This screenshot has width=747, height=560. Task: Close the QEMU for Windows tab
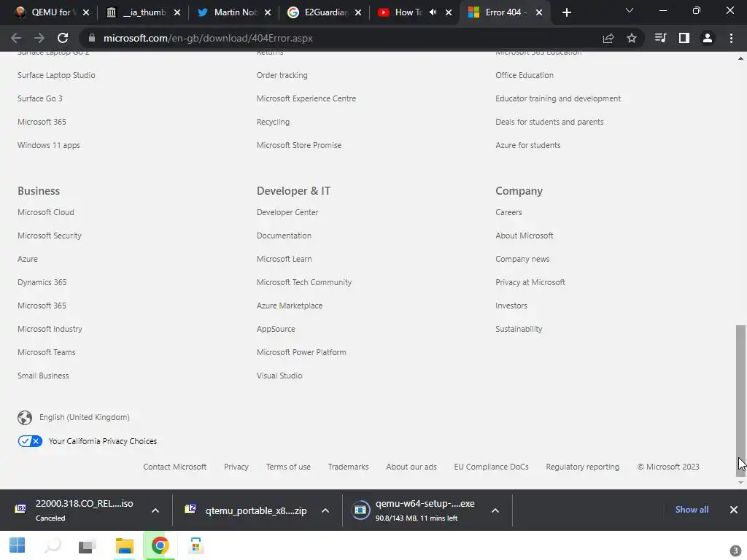[x=86, y=12]
